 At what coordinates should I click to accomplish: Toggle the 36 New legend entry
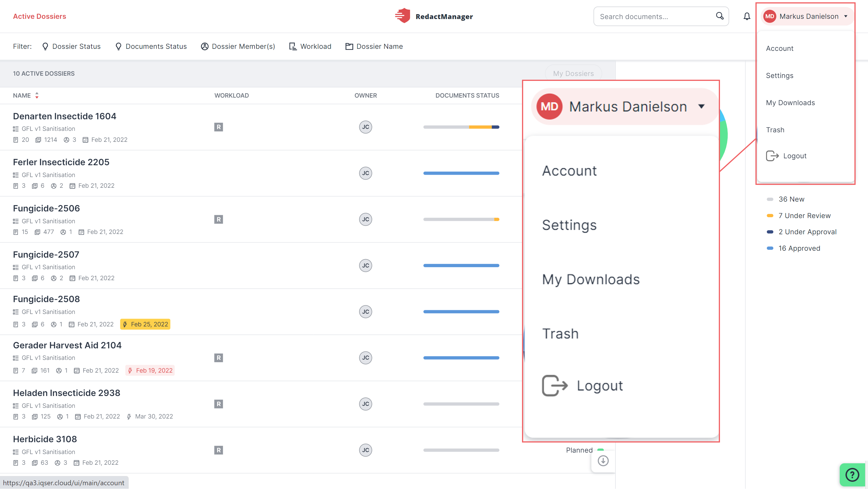click(786, 199)
